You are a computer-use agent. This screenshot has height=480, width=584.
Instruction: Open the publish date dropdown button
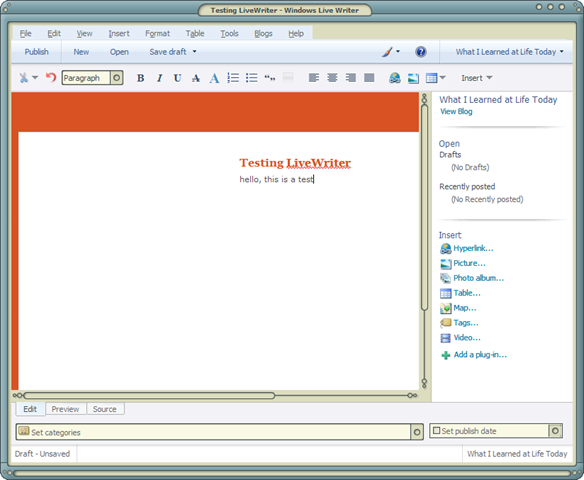tap(555, 431)
